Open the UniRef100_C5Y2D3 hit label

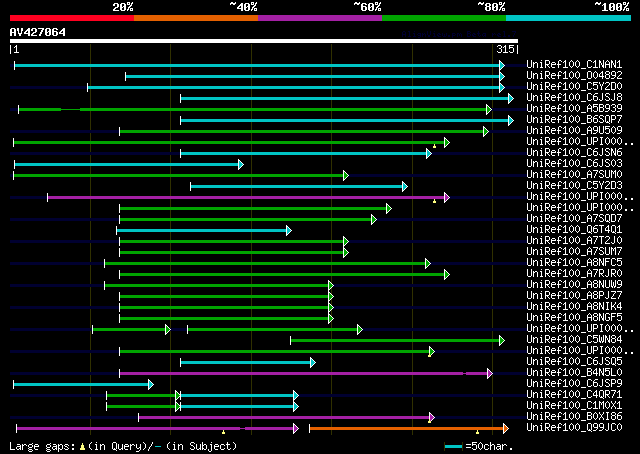pyautogui.click(x=574, y=186)
